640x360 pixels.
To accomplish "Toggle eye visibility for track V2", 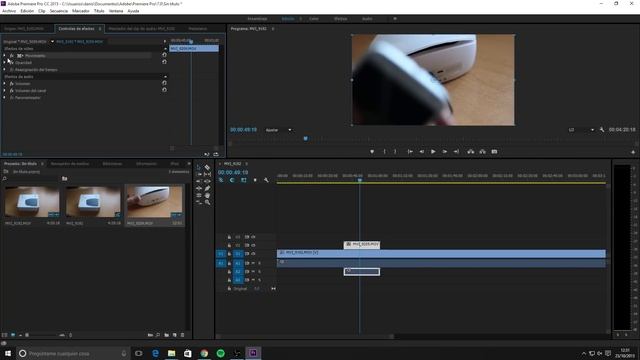I will [253, 245].
